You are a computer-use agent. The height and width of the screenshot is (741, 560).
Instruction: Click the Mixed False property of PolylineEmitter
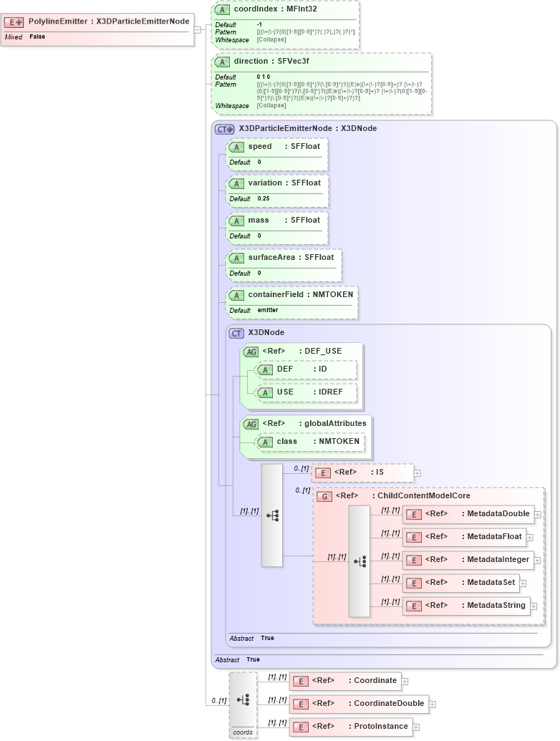tap(25, 37)
